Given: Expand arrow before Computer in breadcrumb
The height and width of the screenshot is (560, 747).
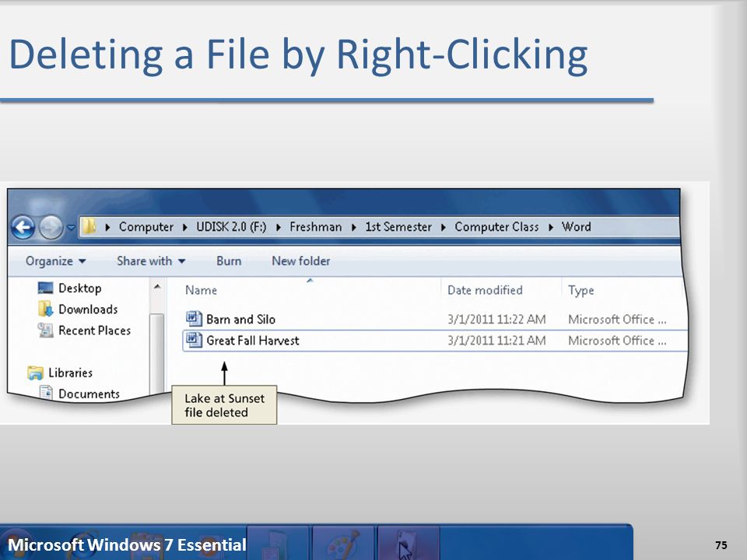Looking at the screenshot, I should pyautogui.click(x=107, y=228).
